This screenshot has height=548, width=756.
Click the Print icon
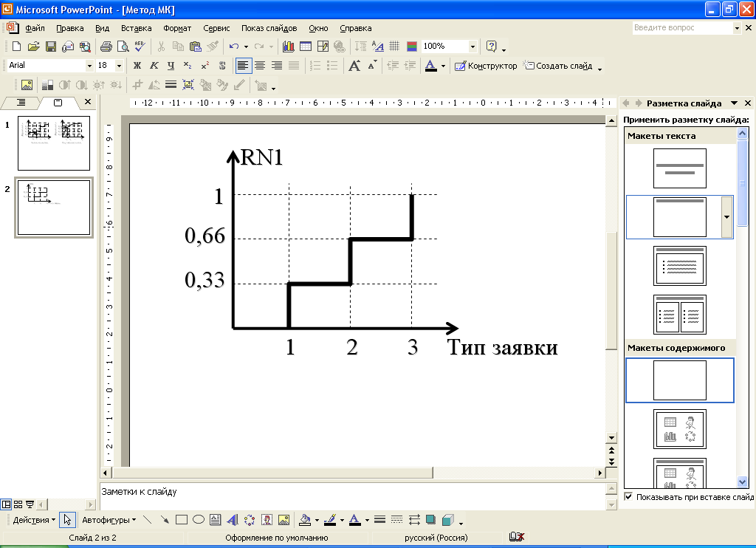(x=106, y=47)
